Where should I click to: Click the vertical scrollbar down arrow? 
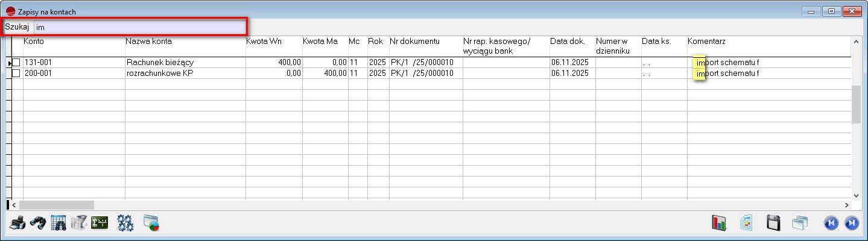click(x=856, y=195)
